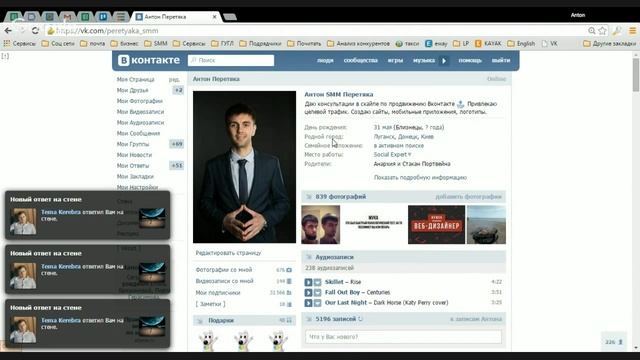This screenshot has width=640, height=360.
Task: Click the browser vertical scrollbar thumb
Action: tap(636, 75)
